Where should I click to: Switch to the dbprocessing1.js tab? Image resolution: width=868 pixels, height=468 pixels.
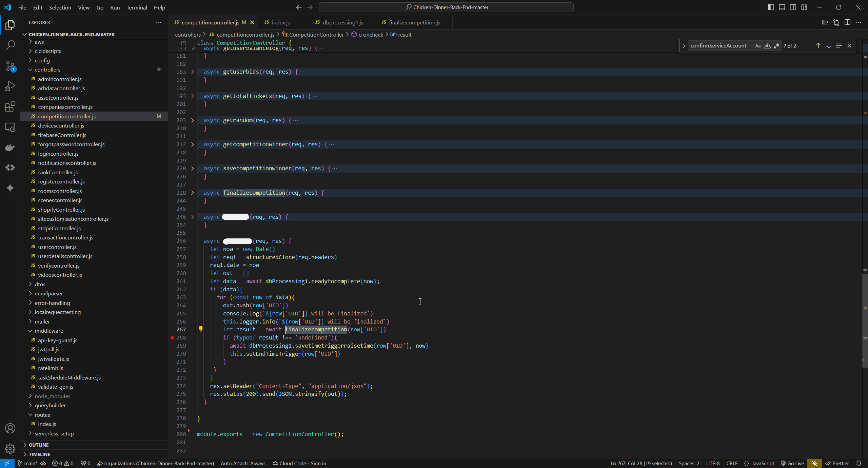[x=342, y=22]
